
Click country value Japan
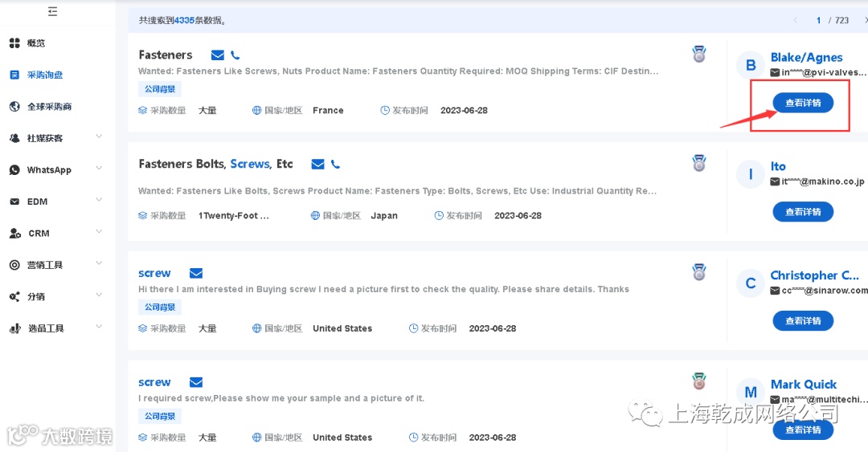tap(384, 216)
